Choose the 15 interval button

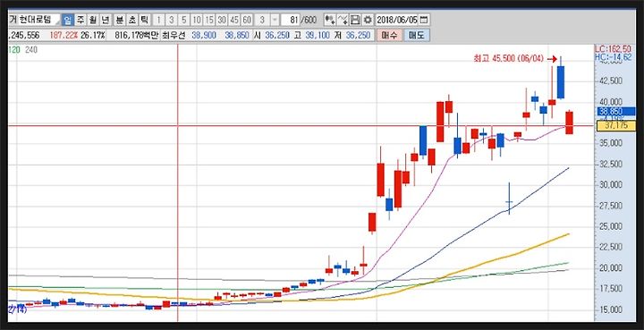pos(209,20)
